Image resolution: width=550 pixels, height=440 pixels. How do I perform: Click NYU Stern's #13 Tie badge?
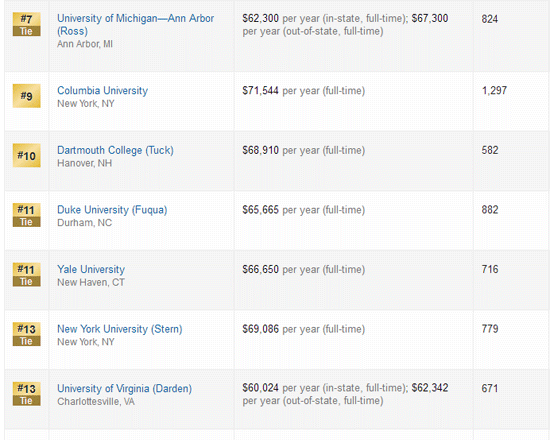(x=27, y=334)
